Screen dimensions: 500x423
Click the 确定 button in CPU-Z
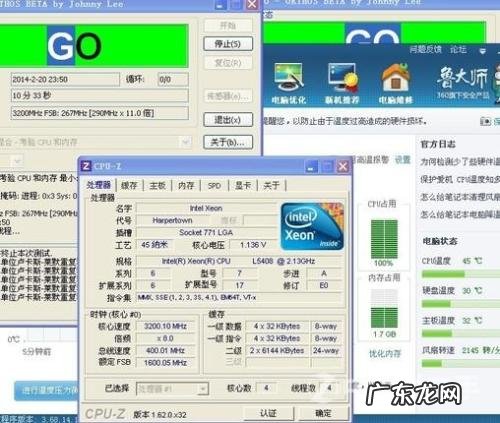point(323,413)
